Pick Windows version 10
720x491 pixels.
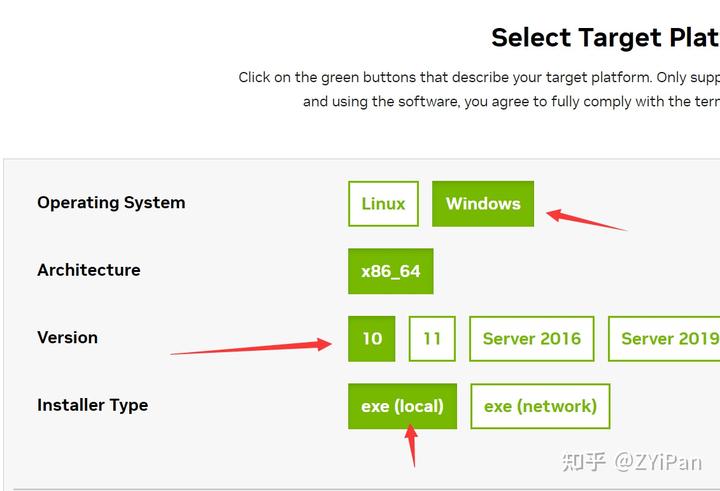[372, 339]
